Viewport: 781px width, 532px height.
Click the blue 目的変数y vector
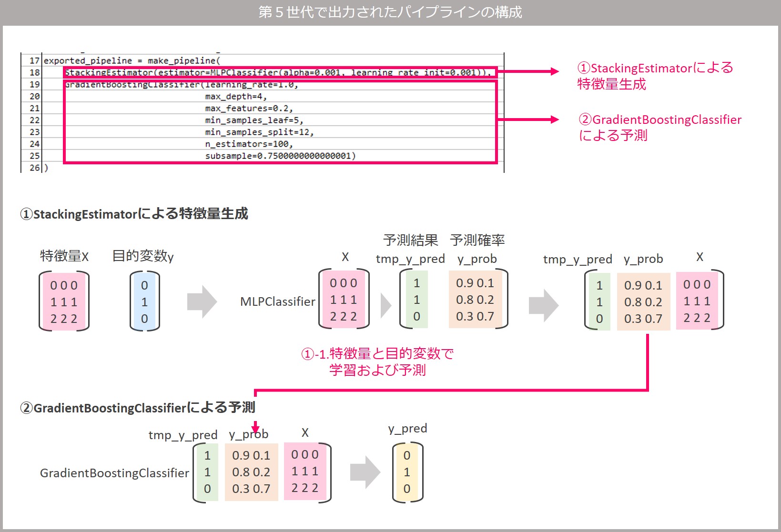144,301
